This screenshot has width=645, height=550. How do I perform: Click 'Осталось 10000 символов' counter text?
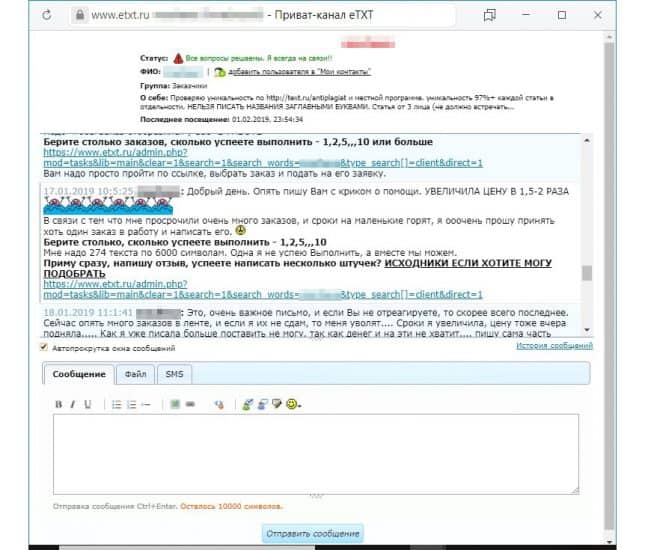[x=231, y=506]
